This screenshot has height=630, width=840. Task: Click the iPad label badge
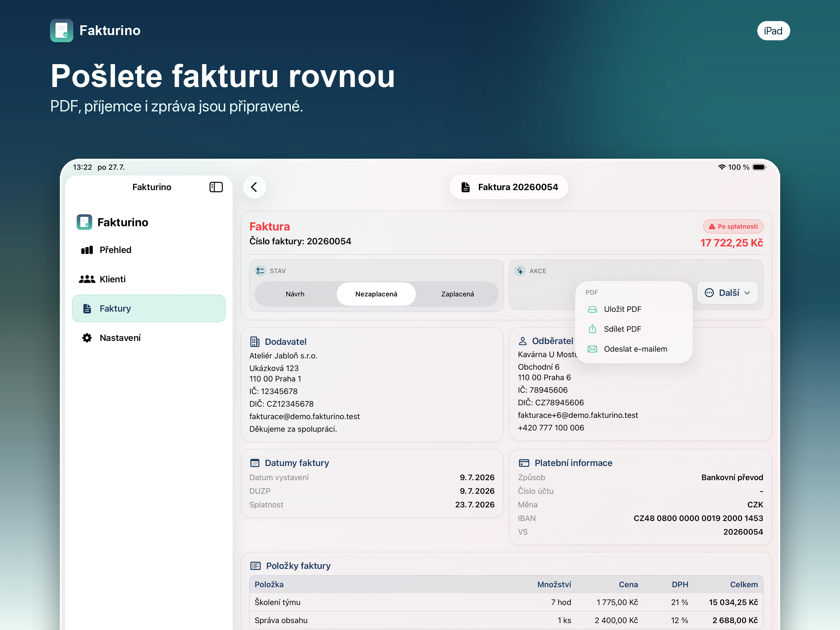(x=773, y=31)
